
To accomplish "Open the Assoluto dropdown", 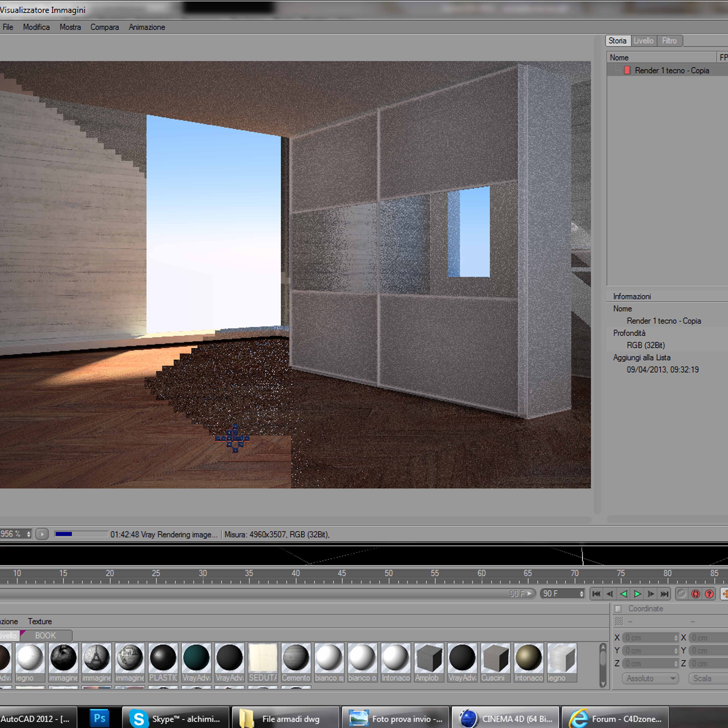I will [x=650, y=678].
